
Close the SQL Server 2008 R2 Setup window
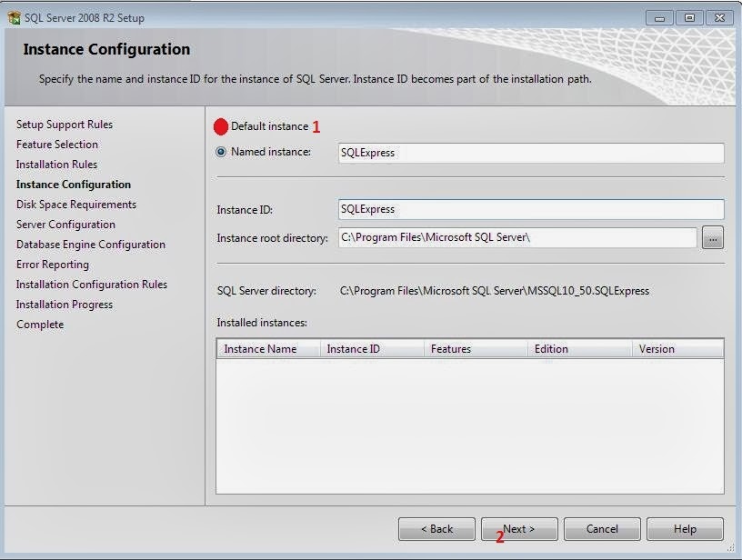(720, 18)
